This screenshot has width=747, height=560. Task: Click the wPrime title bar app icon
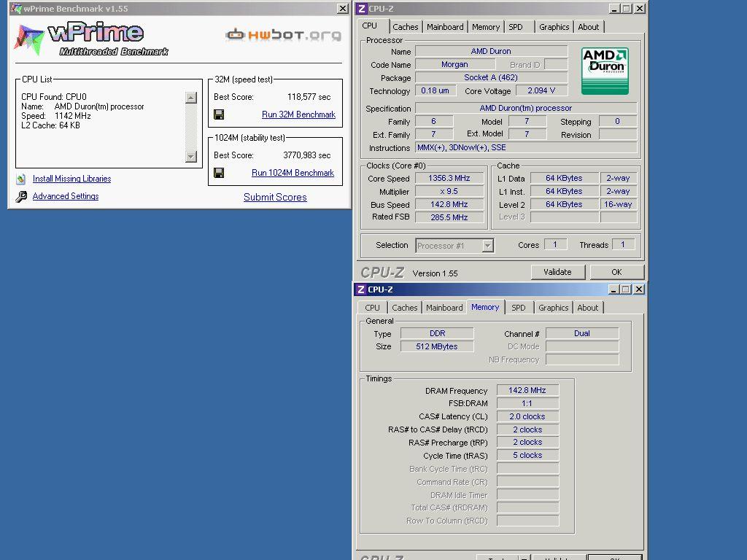click(x=16, y=9)
